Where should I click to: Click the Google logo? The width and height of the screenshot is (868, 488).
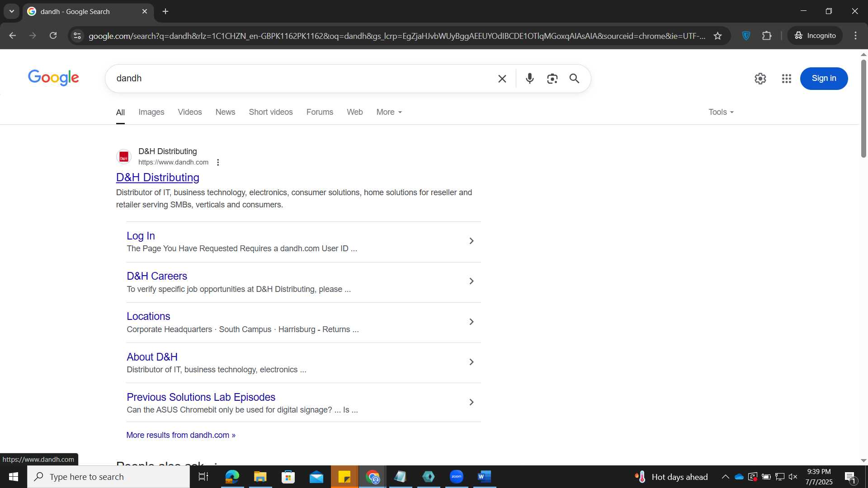[53, 78]
